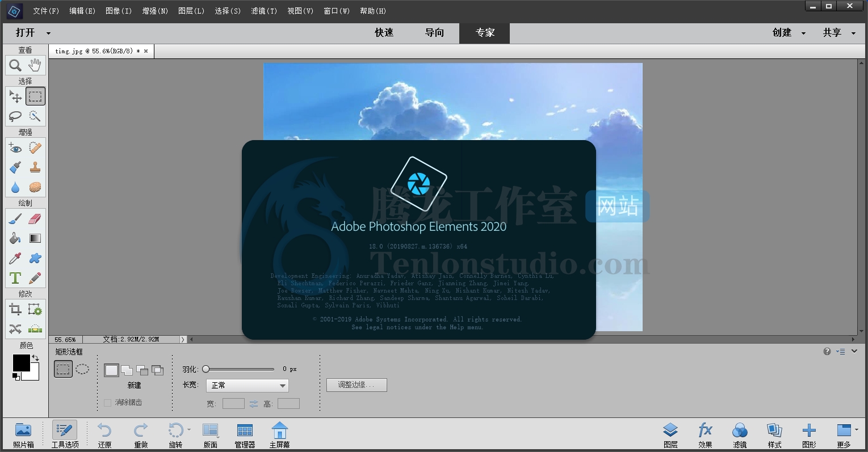Viewport: 868px width, 452px height.
Task: Select the Clone Stamp tool
Action: tap(35, 167)
